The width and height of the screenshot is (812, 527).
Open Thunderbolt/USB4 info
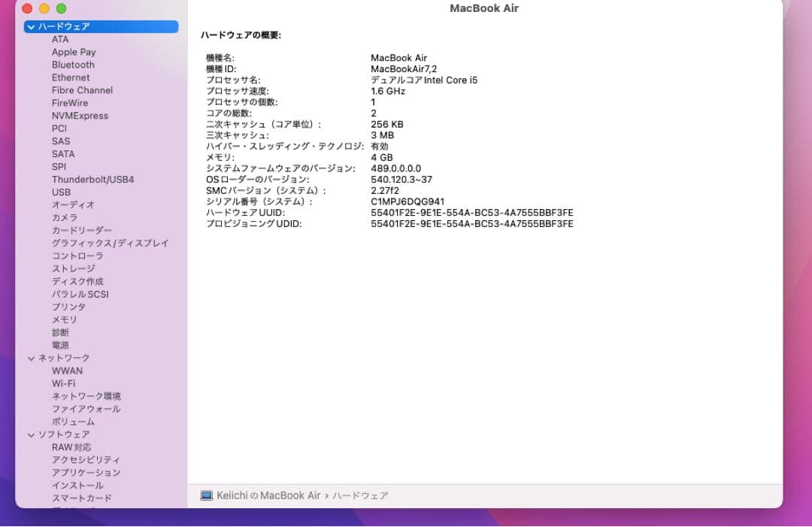click(x=92, y=180)
